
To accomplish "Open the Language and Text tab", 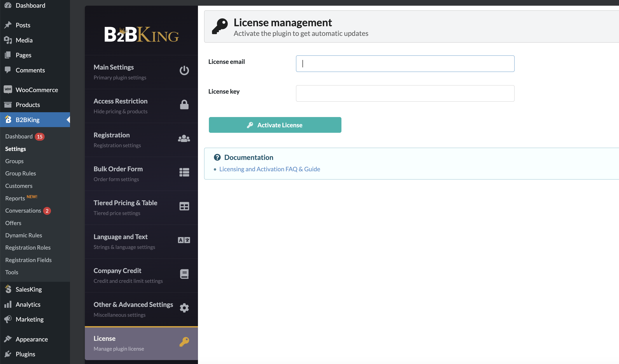I will click(x=141, y=241).
